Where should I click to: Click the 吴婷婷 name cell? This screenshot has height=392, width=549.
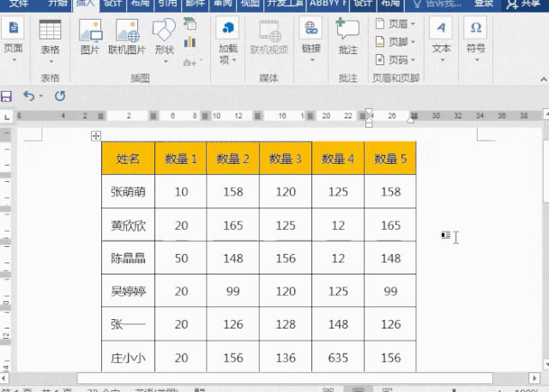point(128,291)
